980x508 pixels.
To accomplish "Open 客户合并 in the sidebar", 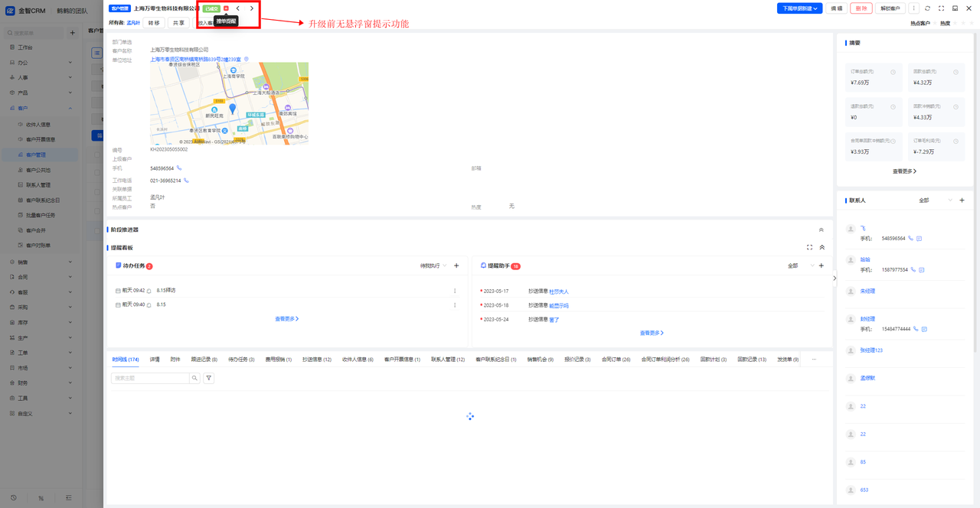I will (36, 230).
